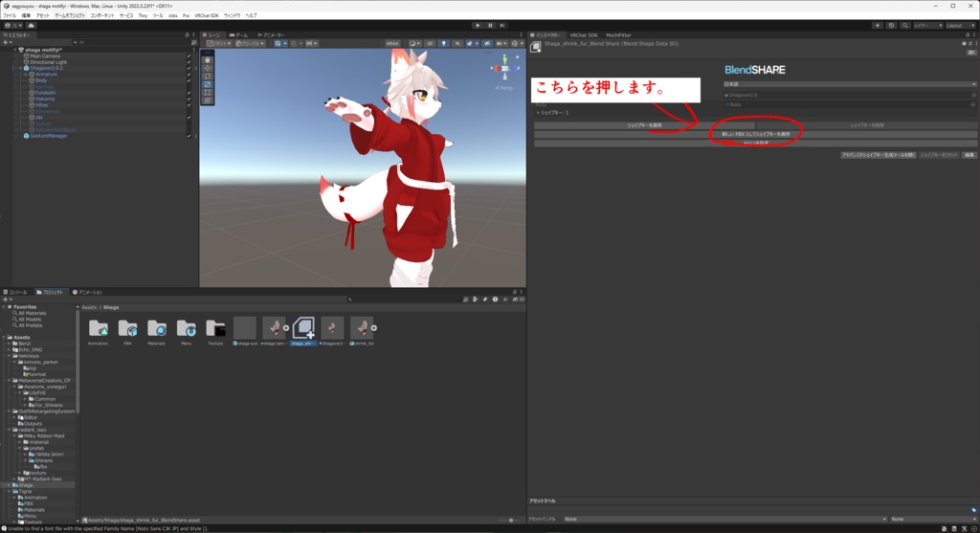Click the MSAA button in scene toolbar
Image resolution: width=980 pixels, height=533 pixels.
[x=392, y=44]
